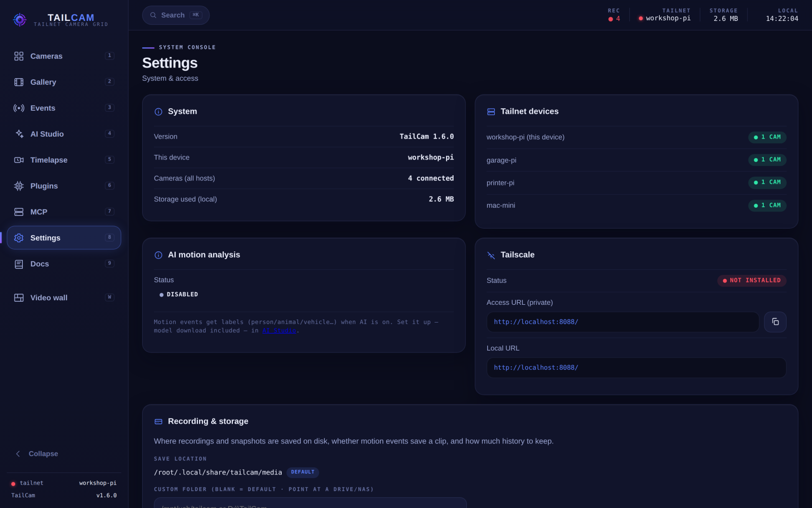Image resolution: width=812 pixels, height=508 pixels.
Task: Click the Tailscale disconnected icon
Action: tap(491, 255)
